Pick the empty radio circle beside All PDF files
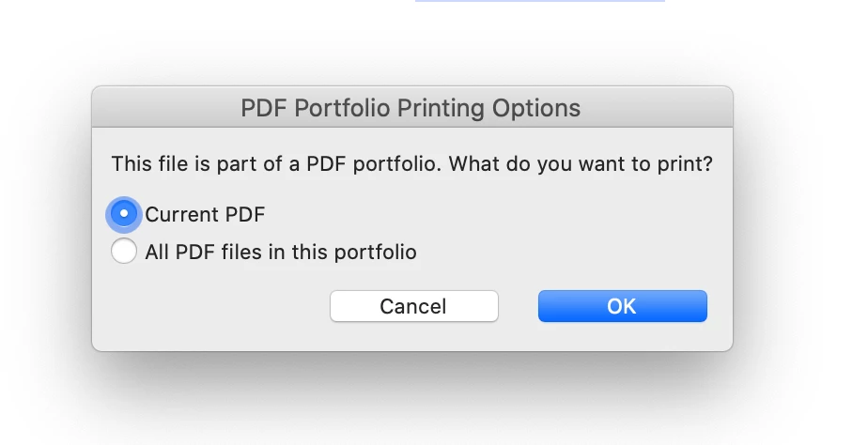The height and width of the screenshot is (445, 868). click(124, 252)
